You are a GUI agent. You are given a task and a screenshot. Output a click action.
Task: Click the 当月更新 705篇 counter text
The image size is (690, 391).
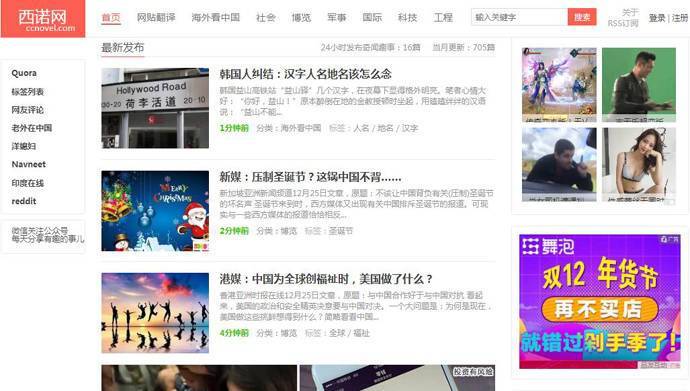pos(463,48)
